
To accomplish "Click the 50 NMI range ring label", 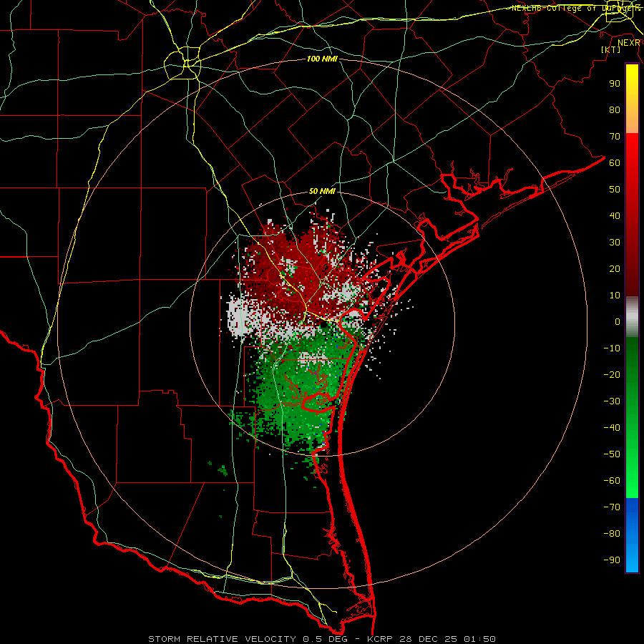I will tap(322, 191).
